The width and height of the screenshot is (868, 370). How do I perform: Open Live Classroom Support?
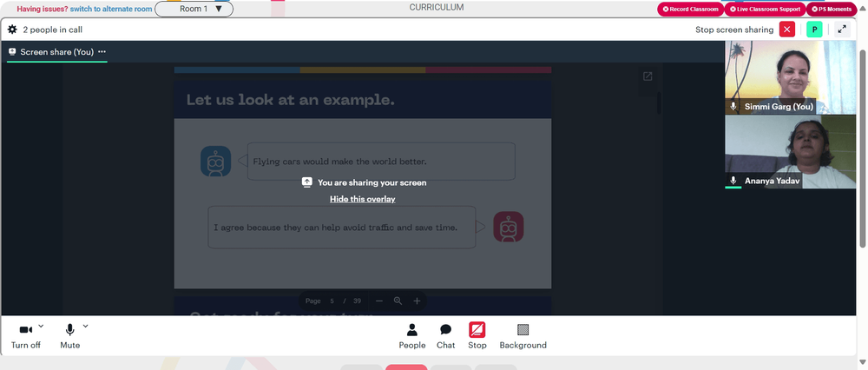pos(765,10)
